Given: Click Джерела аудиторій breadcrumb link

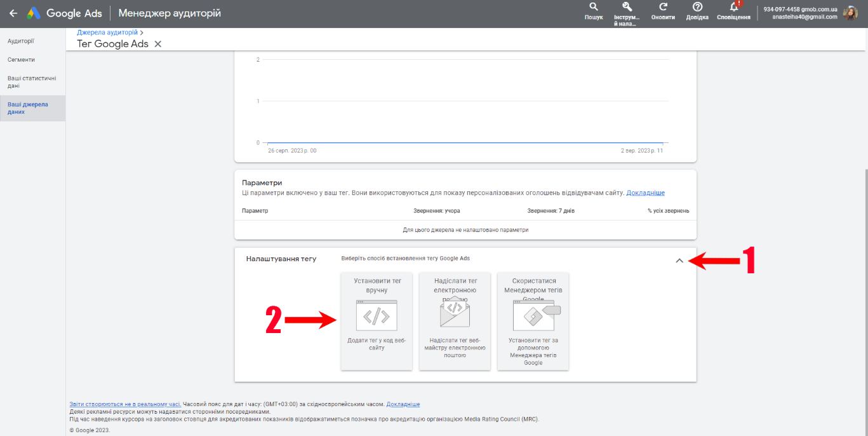Looking at the screenshot, I should tap(107, 32).
